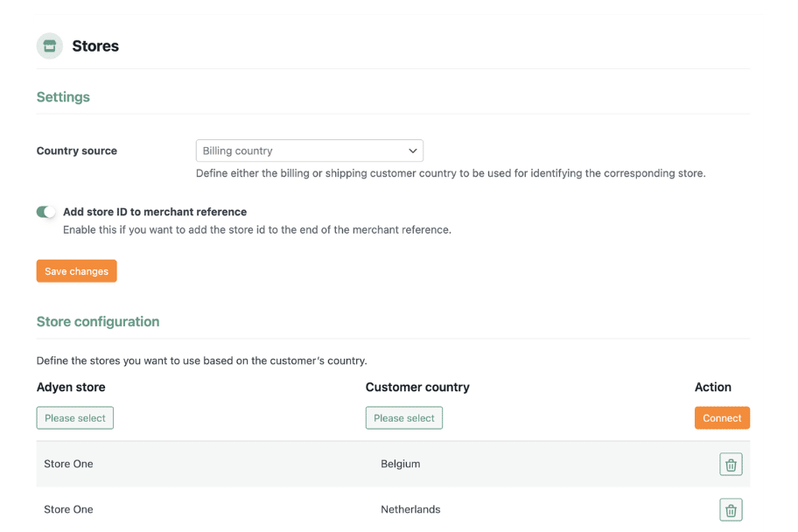798x532 pixels.
Task: Click the Stores page title
Action: click(95, 46)
